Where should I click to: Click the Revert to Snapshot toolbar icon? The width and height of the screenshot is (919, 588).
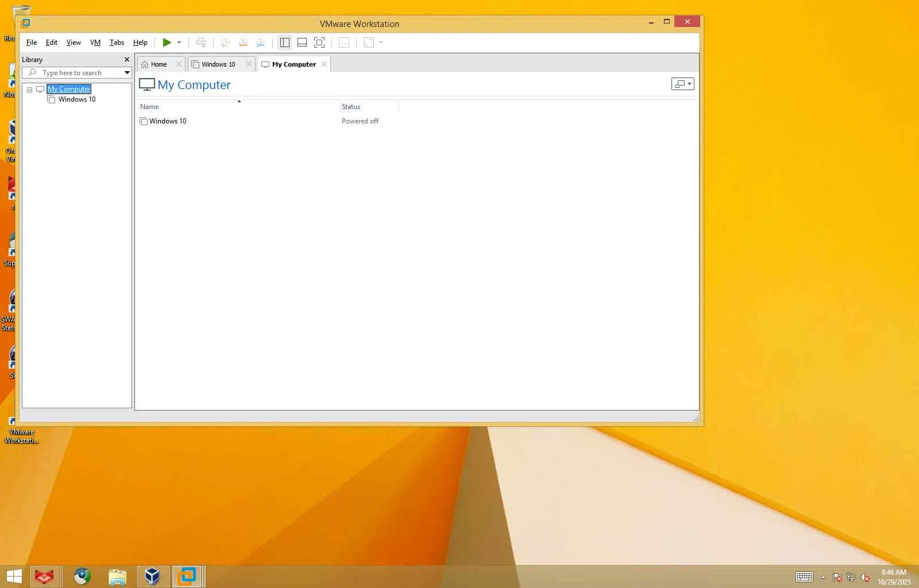pos(243,42)
